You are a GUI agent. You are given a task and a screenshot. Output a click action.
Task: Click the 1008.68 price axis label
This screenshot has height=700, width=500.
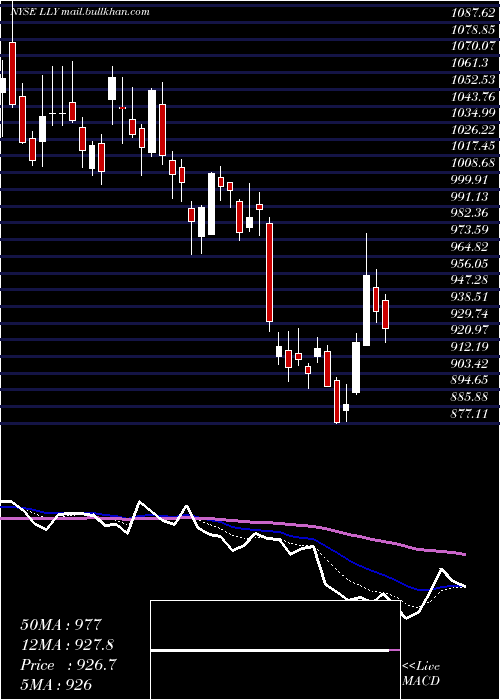pos(473,163)
